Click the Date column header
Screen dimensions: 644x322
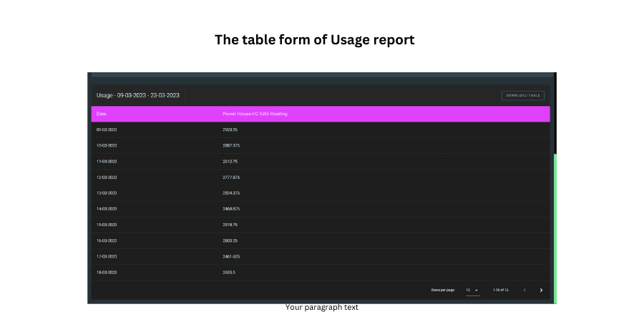pos(101,114)
